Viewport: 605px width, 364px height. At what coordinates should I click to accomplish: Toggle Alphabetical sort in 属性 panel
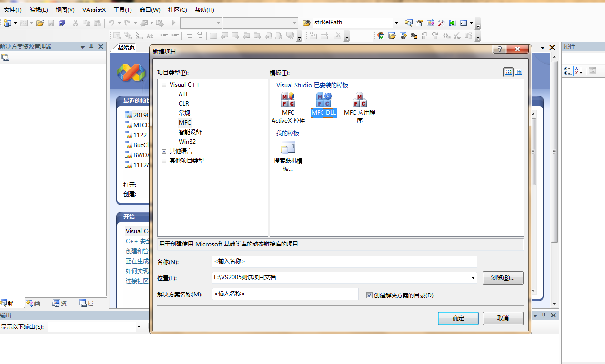(578, 70)
